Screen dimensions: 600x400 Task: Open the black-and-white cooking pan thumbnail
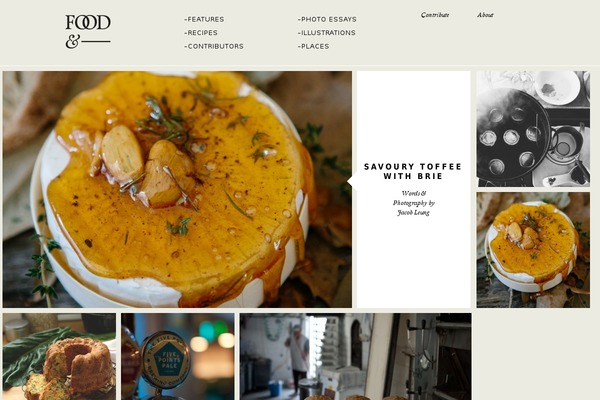point(533,129)
